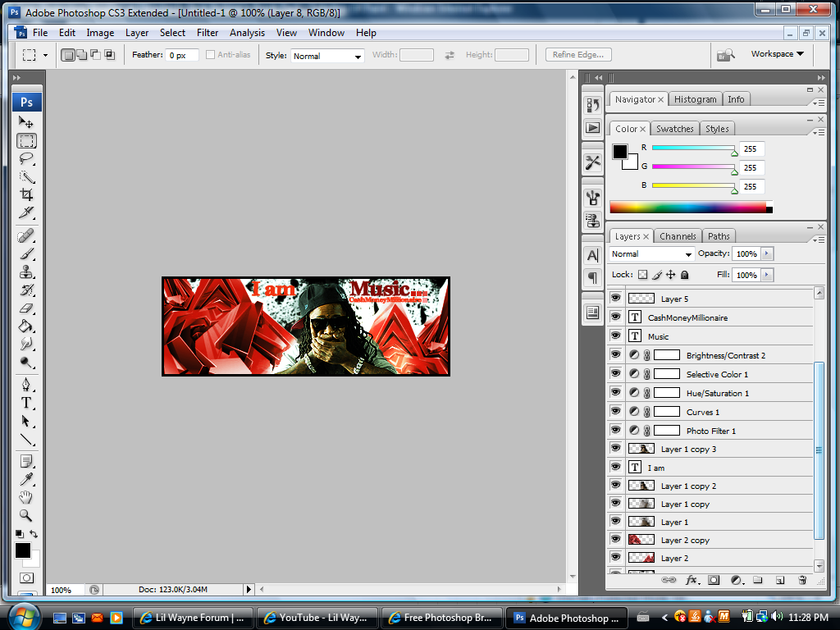This screenshot has width=840, height=630.
Task: Select the Smudge tool
Action: [25, 344]
